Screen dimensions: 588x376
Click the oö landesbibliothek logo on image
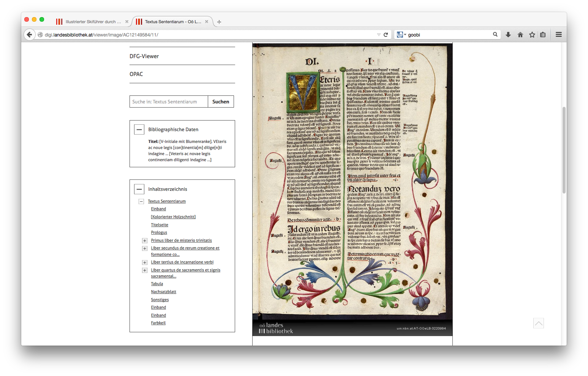(276, 328)
